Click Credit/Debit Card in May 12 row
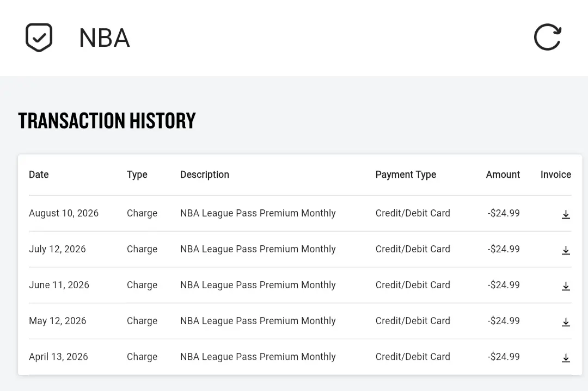 pos(413,321)
